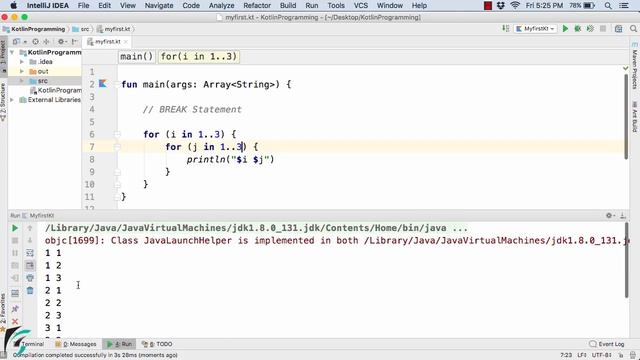Click scroll from source icon in Project panel
640x360 pixels.
coord(36,42)
